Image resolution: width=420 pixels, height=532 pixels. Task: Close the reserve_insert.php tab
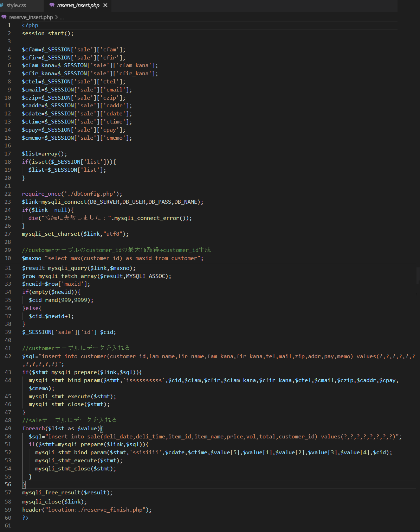tap(105, 5)
